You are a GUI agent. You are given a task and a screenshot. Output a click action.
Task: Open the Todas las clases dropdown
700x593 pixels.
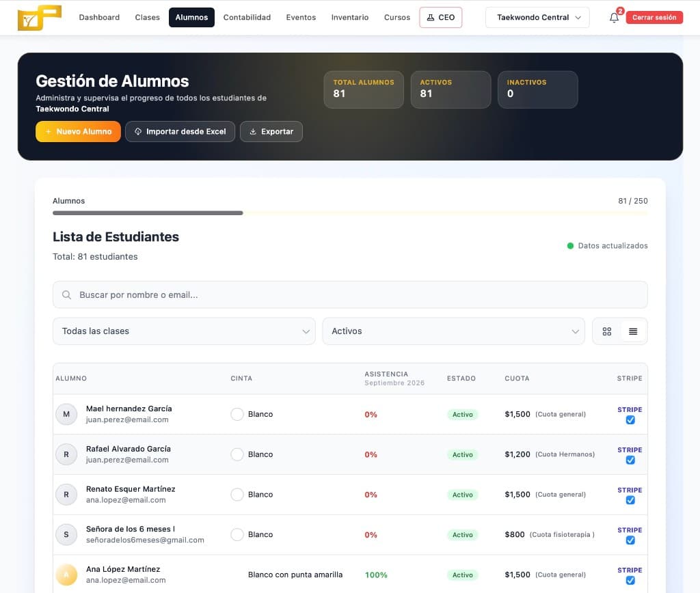pyautogui.click(x=184, y=331)
